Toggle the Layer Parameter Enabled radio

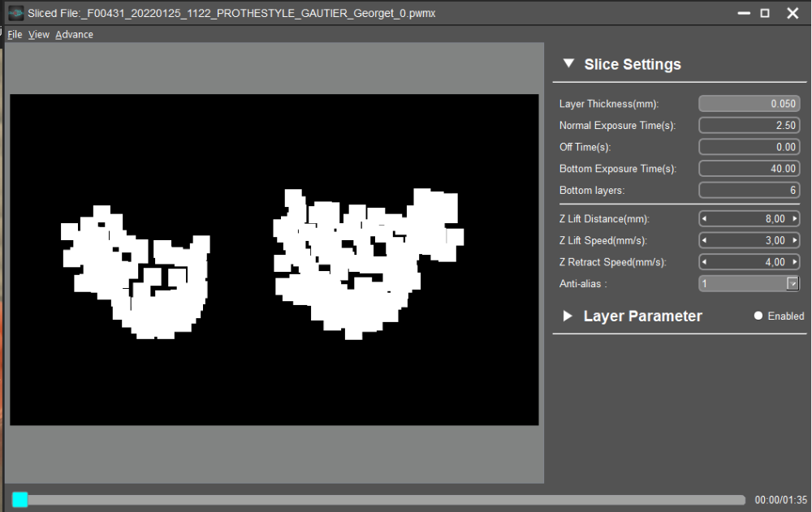[758, 316]
